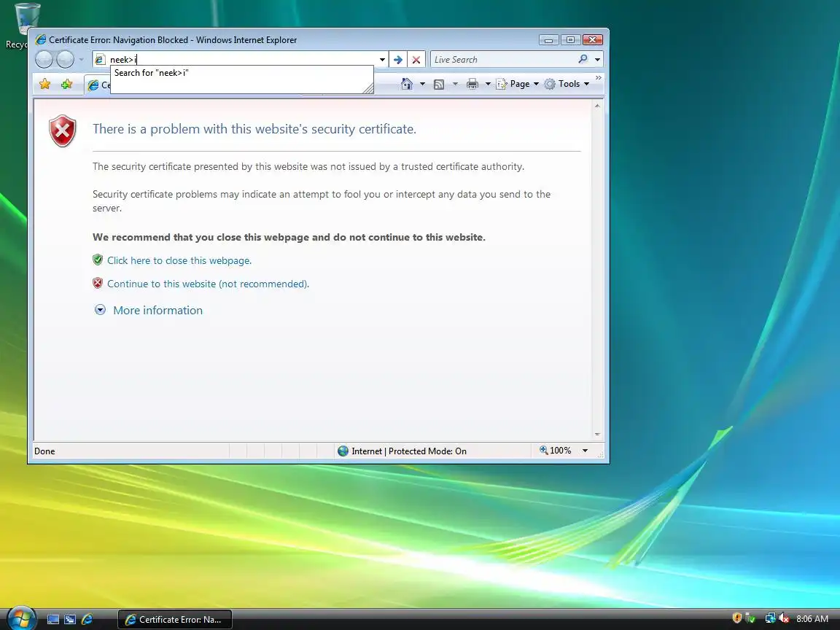Minimize the Internet Explorer window
Screen dimensions: 840x630
(548, 39)
